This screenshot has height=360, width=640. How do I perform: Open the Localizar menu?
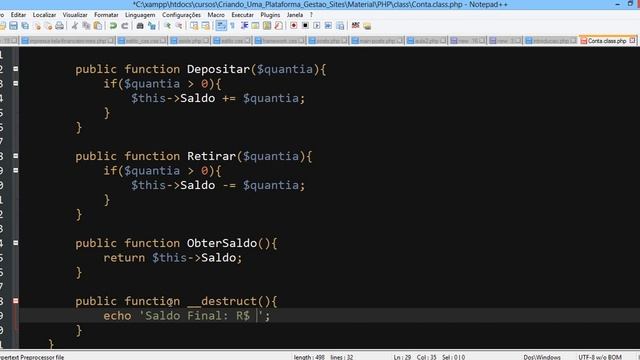pyautogui.click(x=44, y=15)
